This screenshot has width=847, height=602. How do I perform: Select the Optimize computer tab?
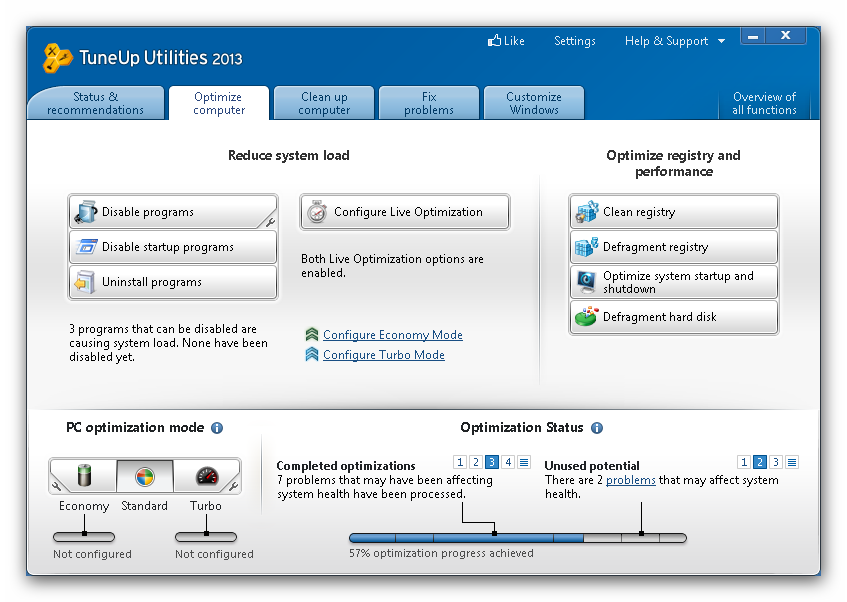pyautogui.click(x=219, y=103)
